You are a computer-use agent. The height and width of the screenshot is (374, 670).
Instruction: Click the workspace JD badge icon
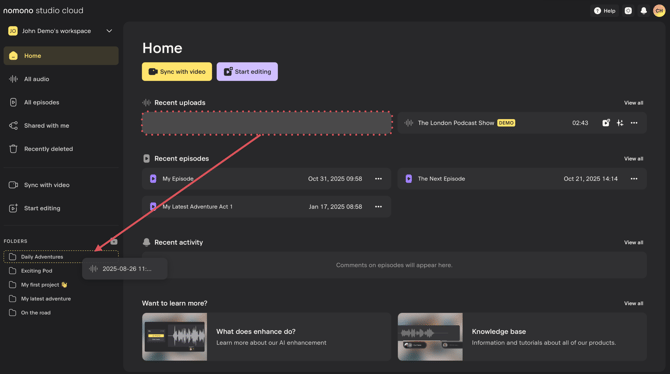coord(13,31)
